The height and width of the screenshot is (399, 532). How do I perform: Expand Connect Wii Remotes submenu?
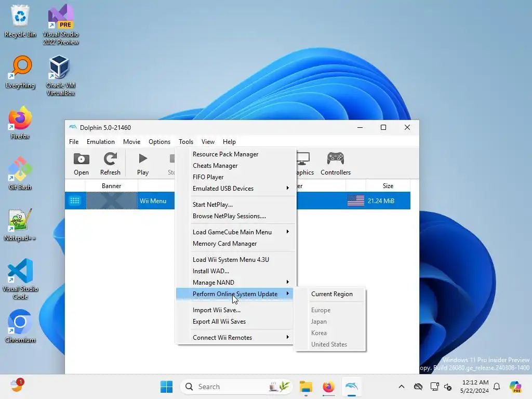click(x=235, y=338)
